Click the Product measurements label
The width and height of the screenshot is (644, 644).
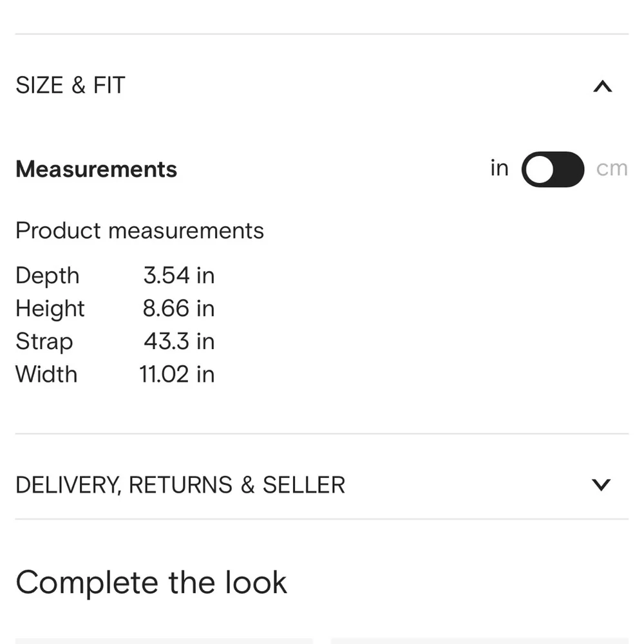[x=140, y=231]
